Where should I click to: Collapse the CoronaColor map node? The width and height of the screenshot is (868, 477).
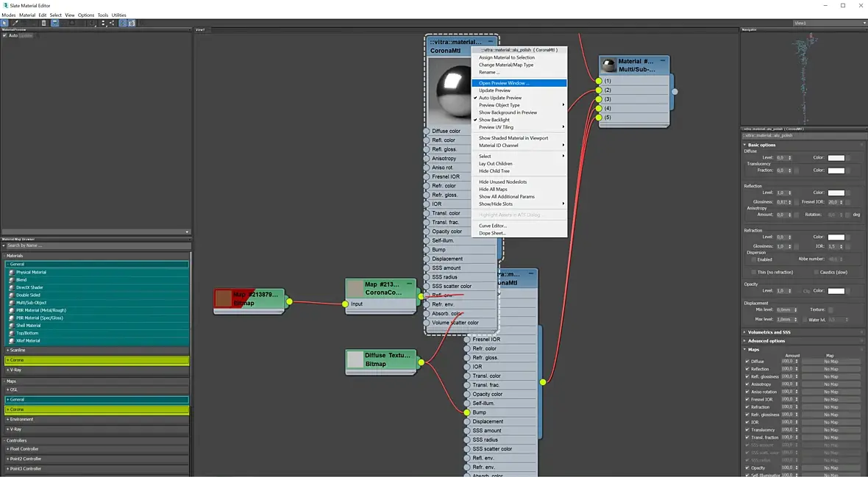coord(410,283)
